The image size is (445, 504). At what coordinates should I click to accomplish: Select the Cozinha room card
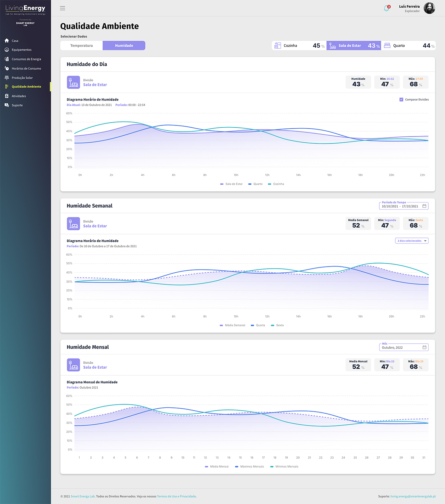coord(299,46)
